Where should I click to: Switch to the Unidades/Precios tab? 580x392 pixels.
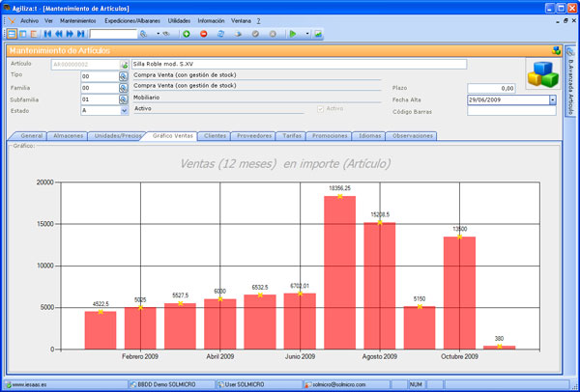coord(118,136)
